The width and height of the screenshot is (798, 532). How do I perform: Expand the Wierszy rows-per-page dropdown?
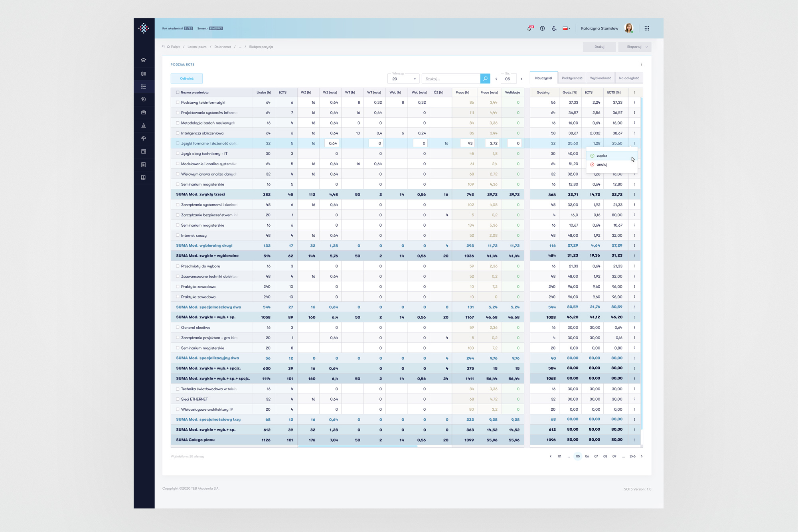(x=403, y=79)
